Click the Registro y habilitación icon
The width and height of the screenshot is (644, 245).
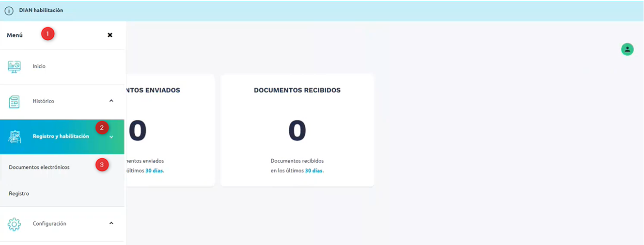click(x=15, y=137)
